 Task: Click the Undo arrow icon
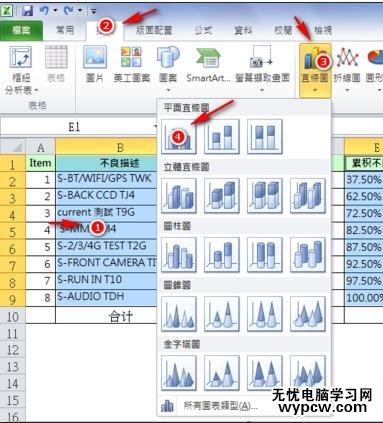click(44, 10)
